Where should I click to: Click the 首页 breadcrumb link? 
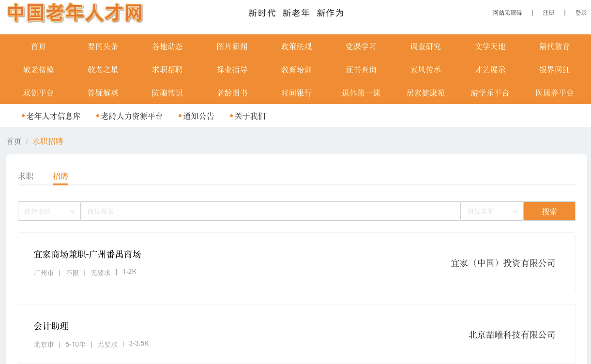coord(14,141)
